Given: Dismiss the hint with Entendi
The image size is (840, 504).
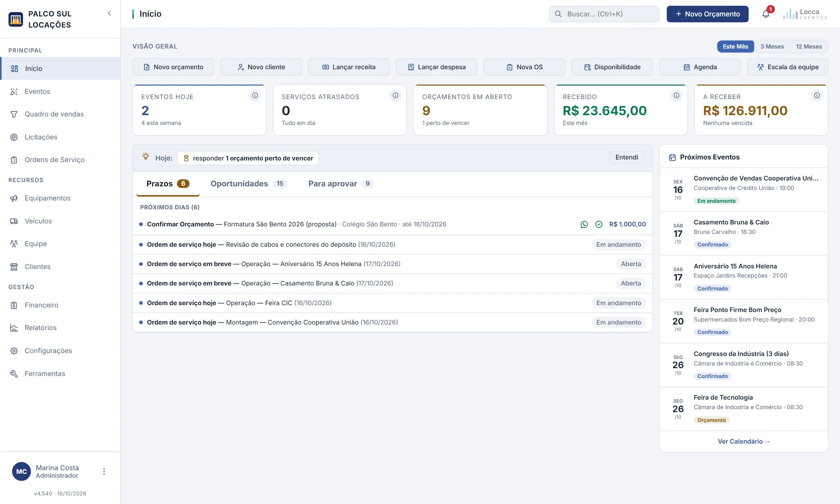Looking at the screenshot, I should point(626,157).
